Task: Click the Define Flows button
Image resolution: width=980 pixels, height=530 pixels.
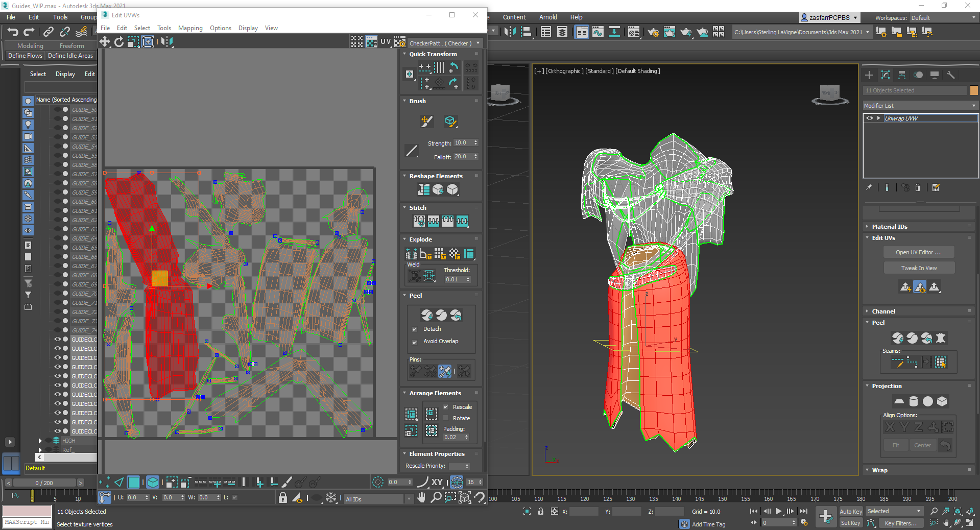Action: [25, 56]
